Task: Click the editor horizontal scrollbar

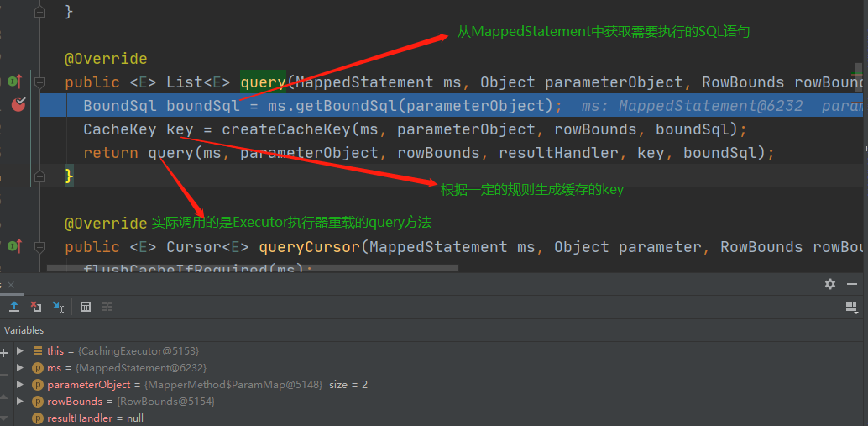Action: (x=253, y=268)
